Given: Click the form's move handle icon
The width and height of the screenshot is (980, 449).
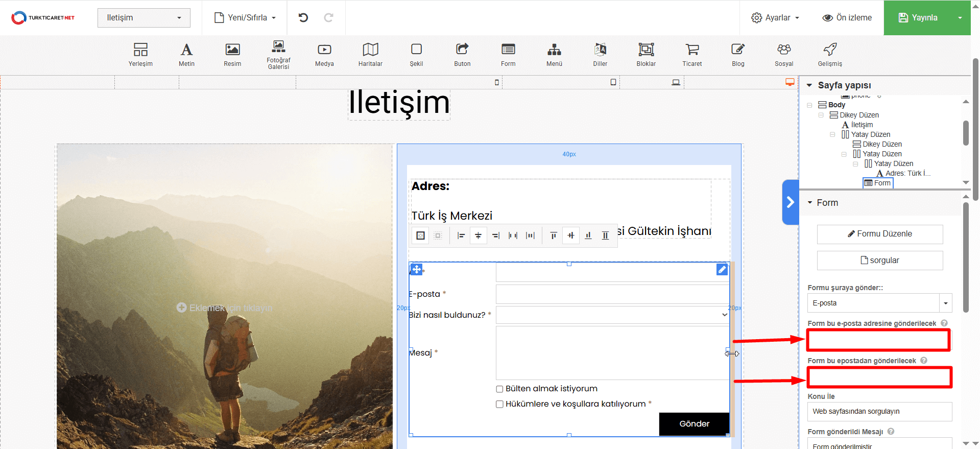Looking at the screenshot, I should tap(416, 269).
